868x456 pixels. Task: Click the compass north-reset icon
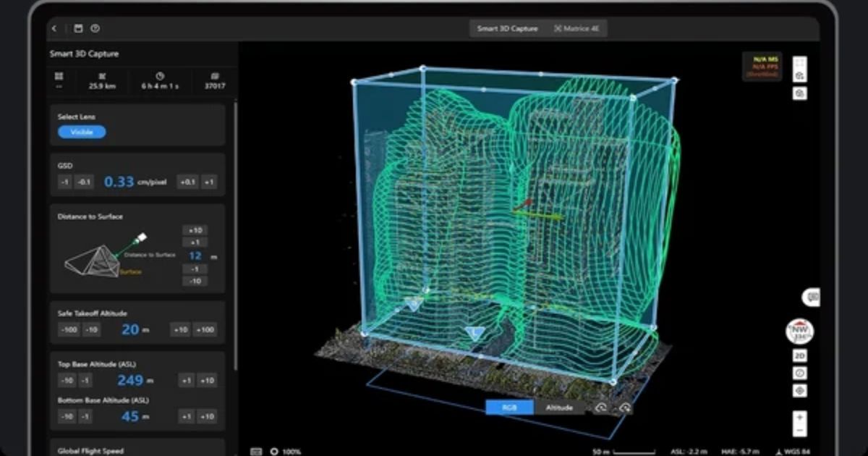pos(799,332)
